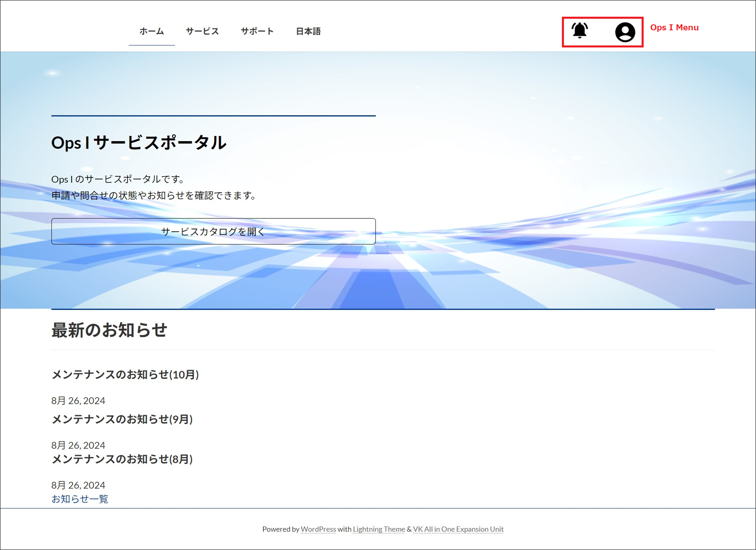Select the ホーム menu item
This screenshot has height=550, width=756.
point(152,31)
